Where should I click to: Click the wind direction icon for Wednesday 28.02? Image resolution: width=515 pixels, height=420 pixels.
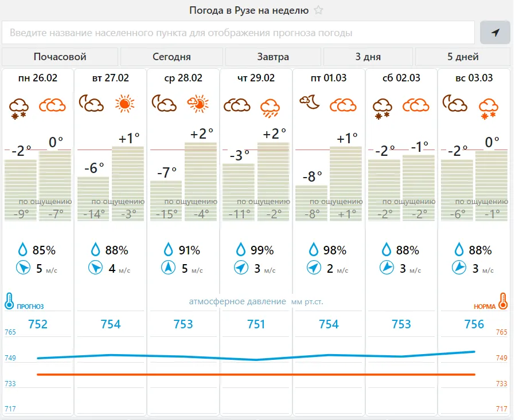(x=167, y=268)
